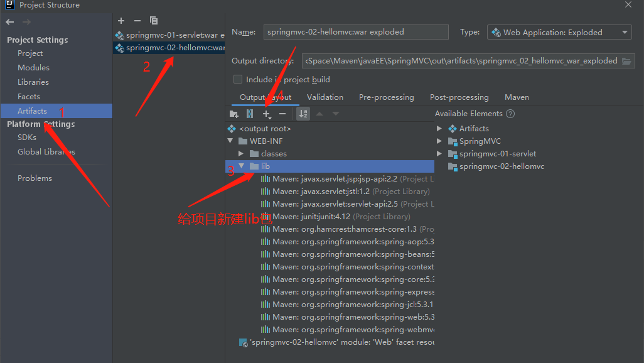
Task: Switch to the Pre-processing tab
Action: coord(387,97)
